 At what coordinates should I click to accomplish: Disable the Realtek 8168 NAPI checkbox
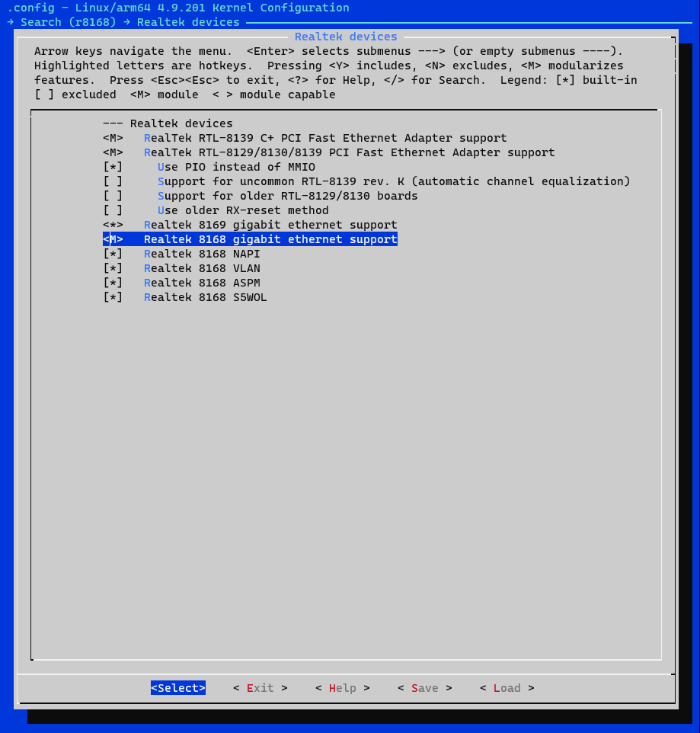tap(113, 254)
